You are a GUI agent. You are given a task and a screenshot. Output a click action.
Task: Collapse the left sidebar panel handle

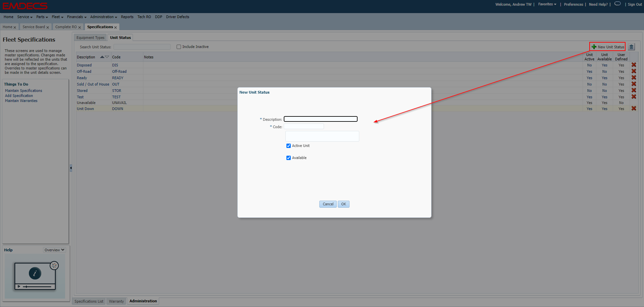click(71, 168)
